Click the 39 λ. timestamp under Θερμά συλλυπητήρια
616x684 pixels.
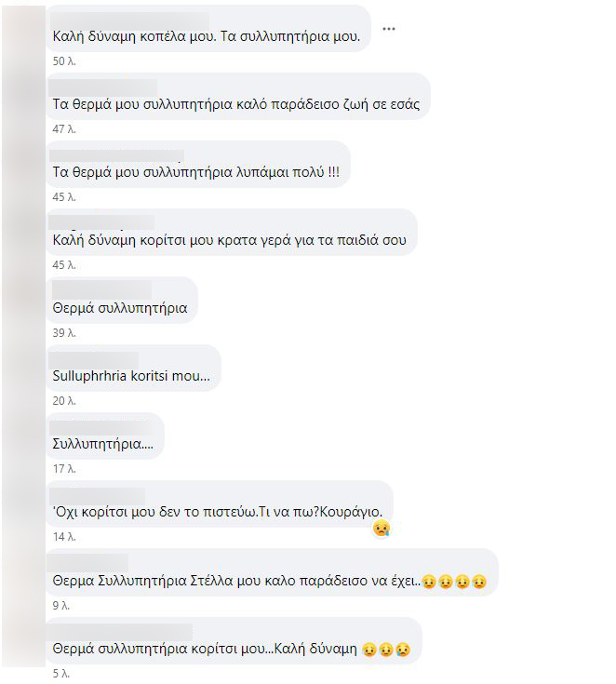(64, 333)
